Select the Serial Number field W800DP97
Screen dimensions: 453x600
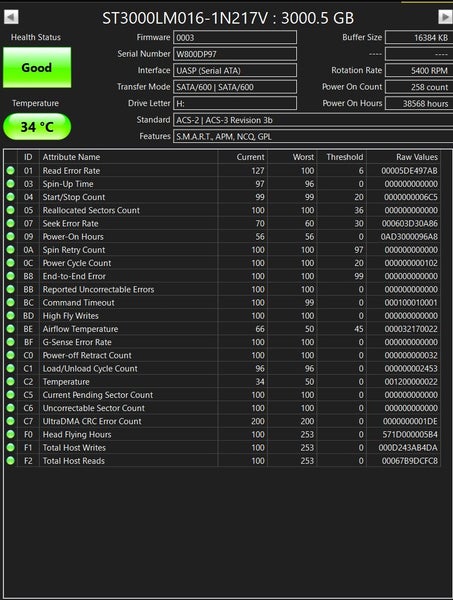[235, 54]
